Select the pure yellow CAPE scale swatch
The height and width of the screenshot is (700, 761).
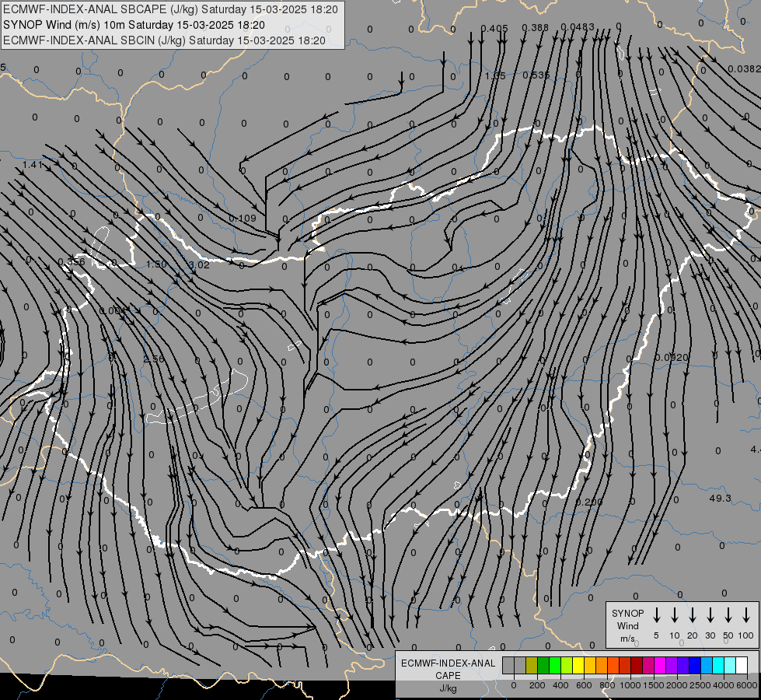pos(578,665)
